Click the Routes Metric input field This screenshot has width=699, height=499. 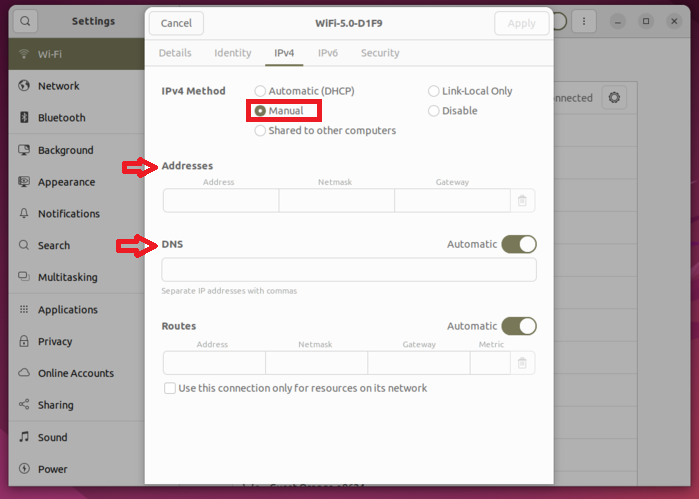click(490, 363)
